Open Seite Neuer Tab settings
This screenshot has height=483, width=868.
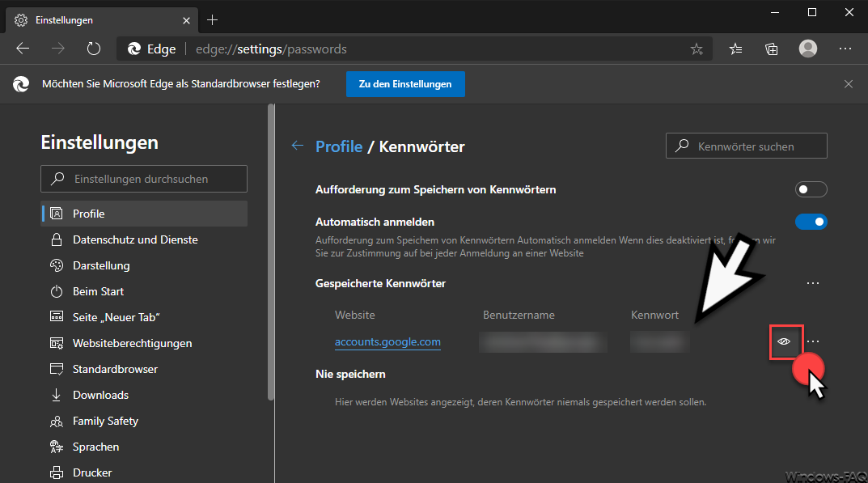click(144, 317)
